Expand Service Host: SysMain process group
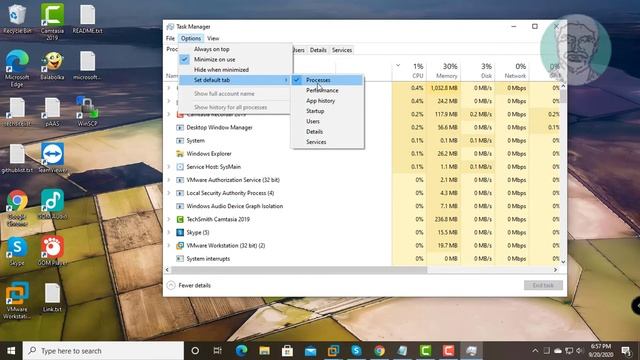The image size is (640, 360). 169,167
